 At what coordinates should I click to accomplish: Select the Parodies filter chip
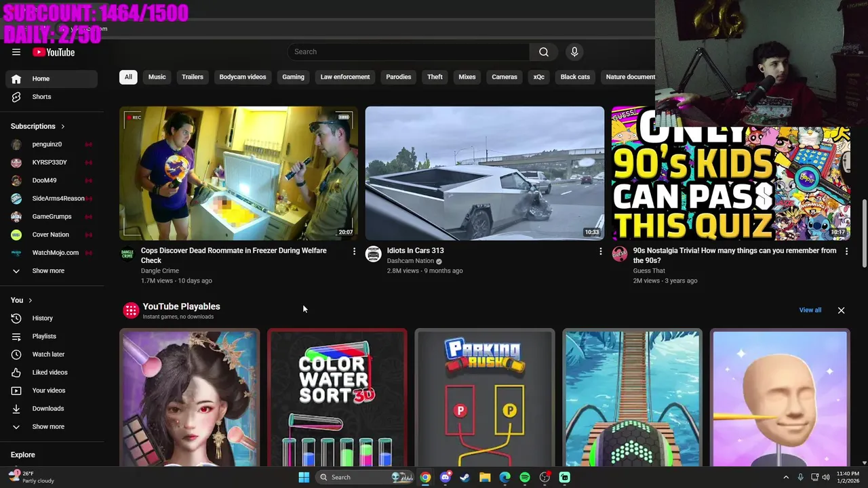click(x=399, y=77)
